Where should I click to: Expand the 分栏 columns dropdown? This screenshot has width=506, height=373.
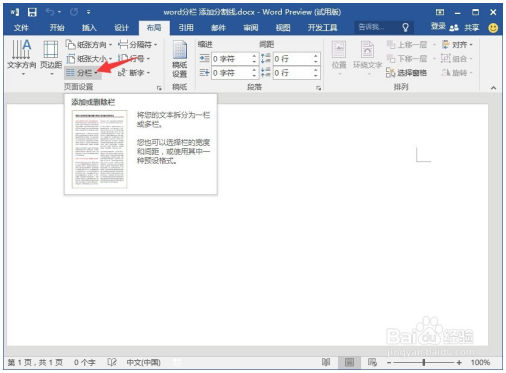(x=82, y=73)
